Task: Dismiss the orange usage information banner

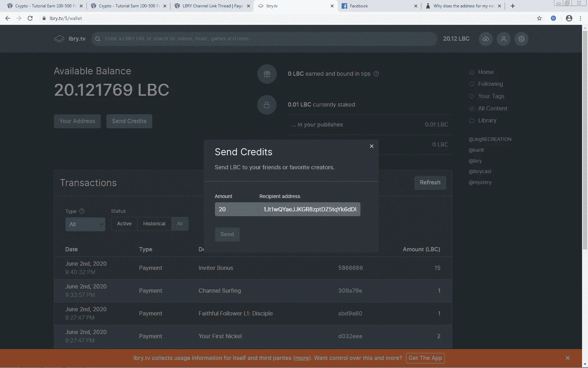Action: pos(568,358)
